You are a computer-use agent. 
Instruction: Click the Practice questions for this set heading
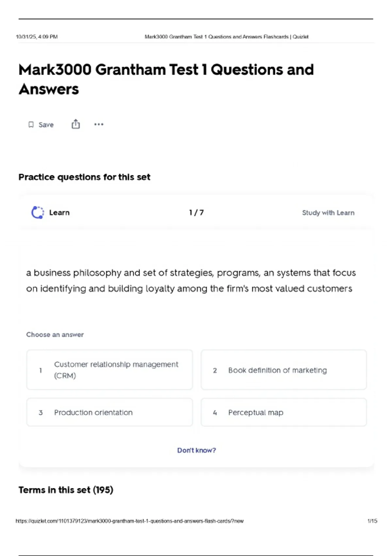[84, 177]
